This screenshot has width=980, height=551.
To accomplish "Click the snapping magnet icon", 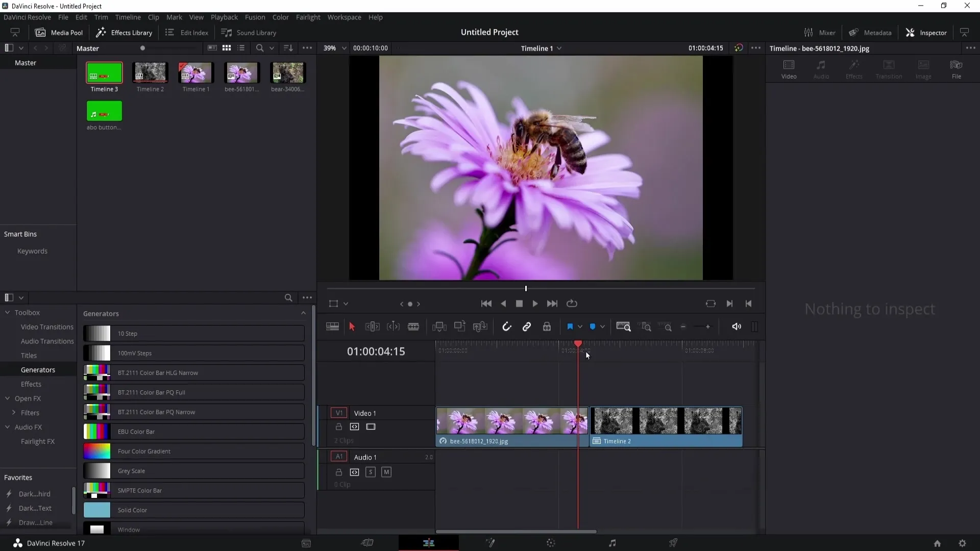I will [506, 327].
